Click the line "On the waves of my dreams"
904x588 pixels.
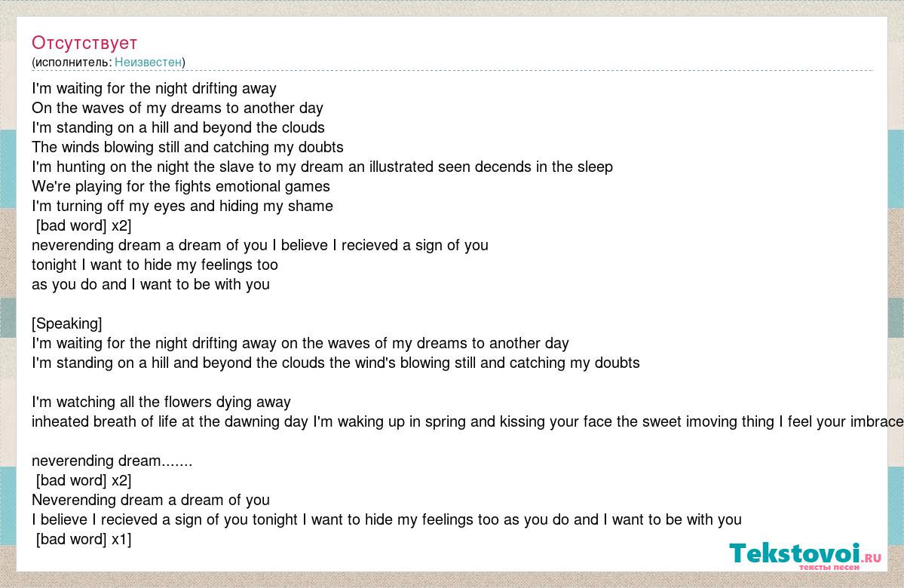click(178, 109)
